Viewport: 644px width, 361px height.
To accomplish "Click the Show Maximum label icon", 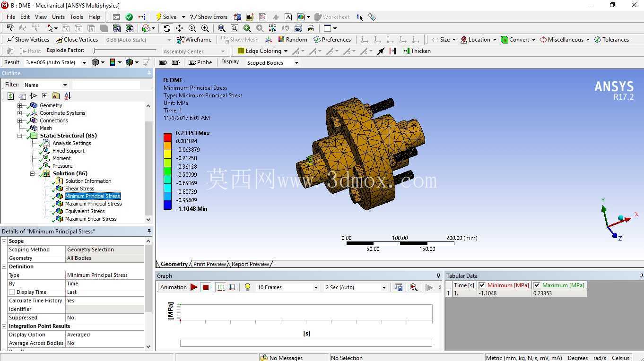I will 163,62.
